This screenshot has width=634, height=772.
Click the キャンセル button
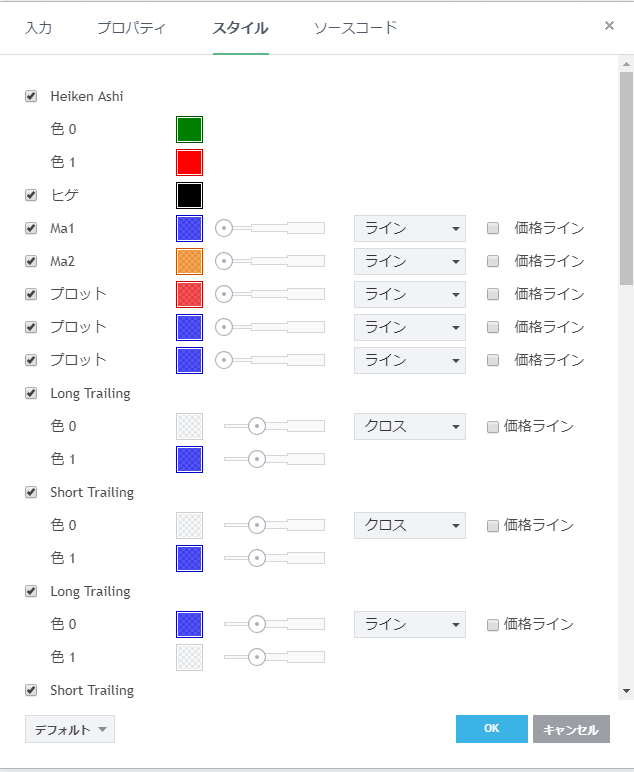(x=571, y=729)
